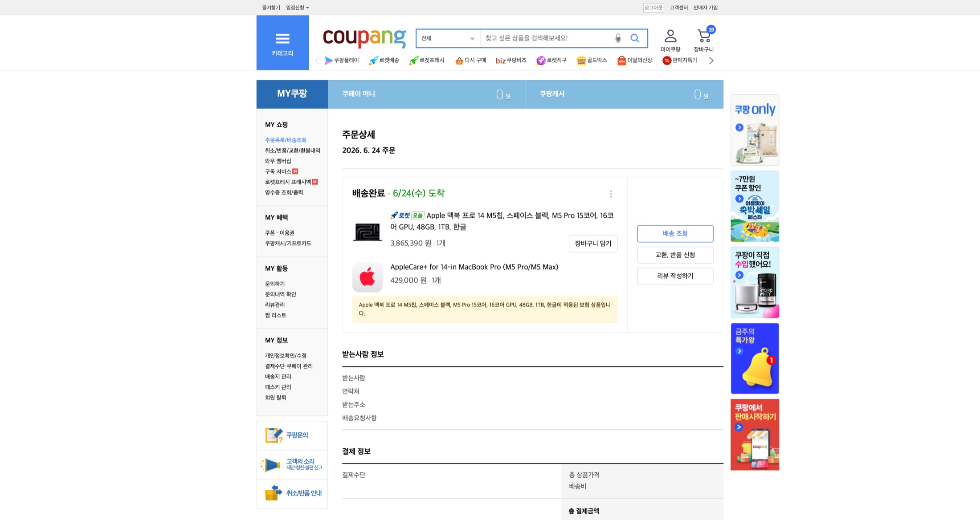Click the MacBook Pro product thumbnail
980x520 pixels.
(x=367, y=232)
